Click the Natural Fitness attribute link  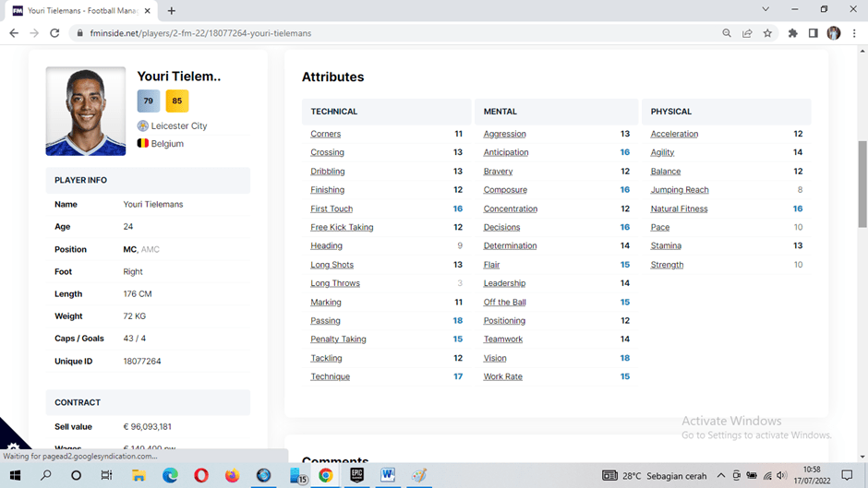pos(679,208)
